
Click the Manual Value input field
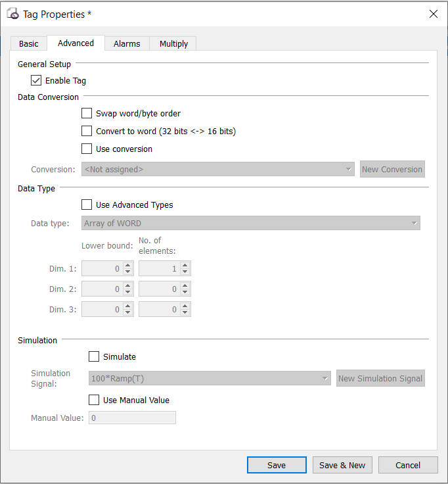132,418
